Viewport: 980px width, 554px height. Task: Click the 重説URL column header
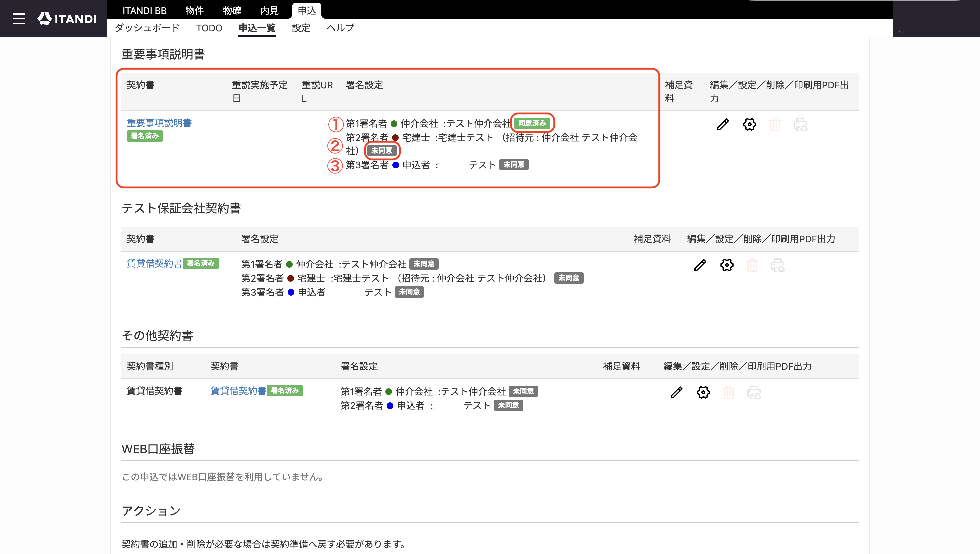[x=317, y=92]
